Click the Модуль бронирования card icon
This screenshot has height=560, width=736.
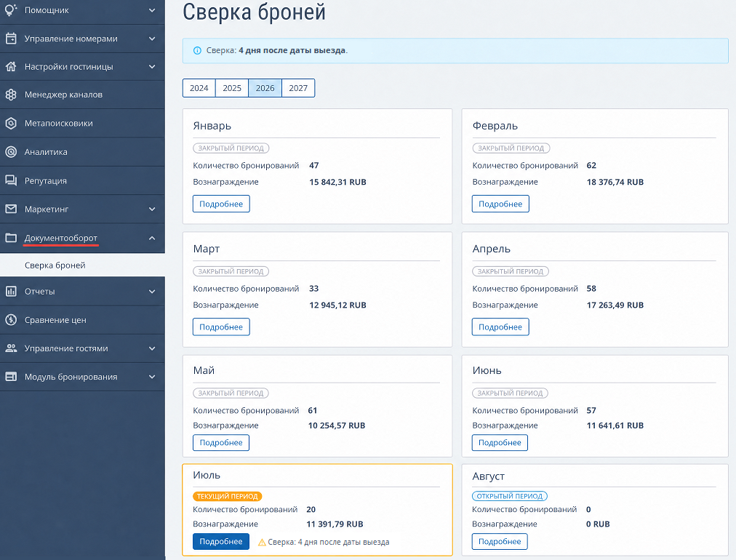tap(11, 377)
